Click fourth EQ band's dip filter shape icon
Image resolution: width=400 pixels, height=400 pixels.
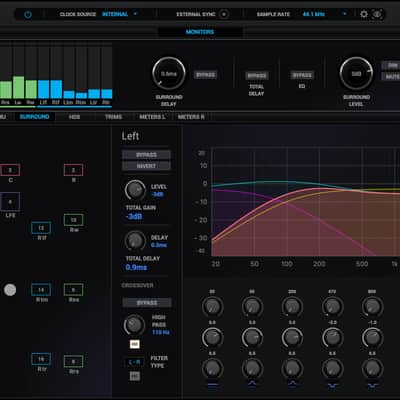pos(332,385)
